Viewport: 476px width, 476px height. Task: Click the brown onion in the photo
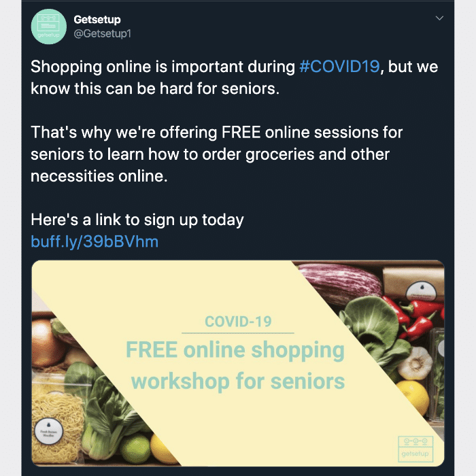(46, 343)
